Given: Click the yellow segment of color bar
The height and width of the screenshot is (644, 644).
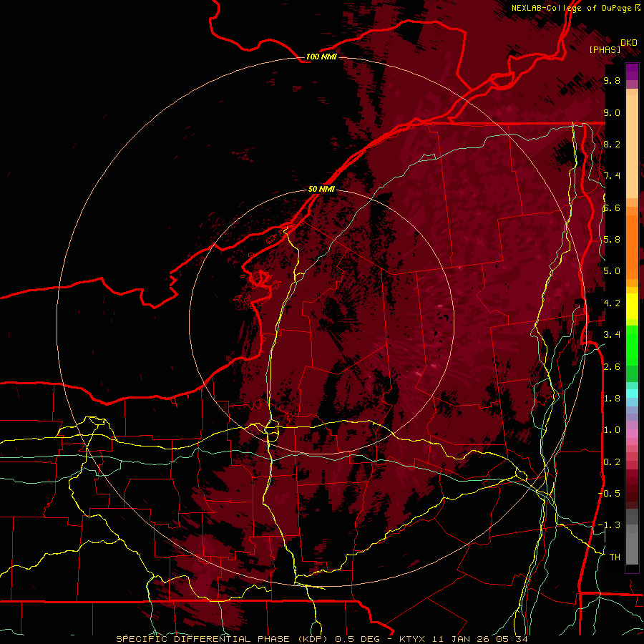Looking at the screenshot, I should pyautogui.click(x=632, y=306).
